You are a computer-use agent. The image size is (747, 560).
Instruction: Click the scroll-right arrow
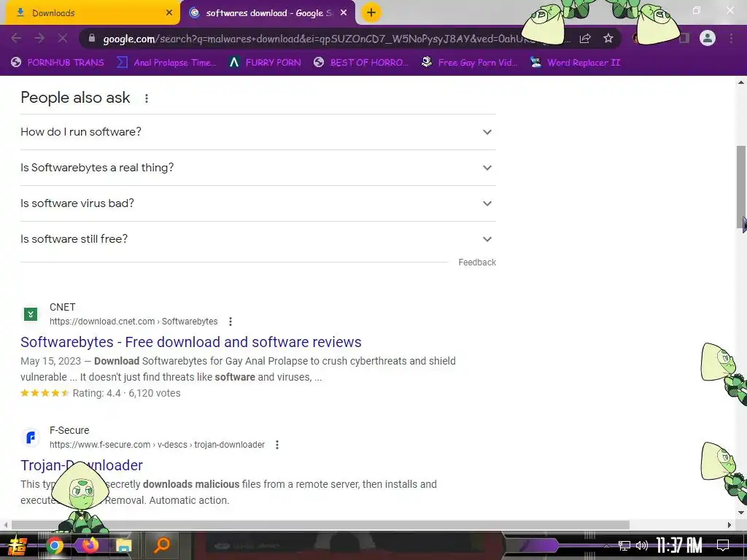point(729,525)
